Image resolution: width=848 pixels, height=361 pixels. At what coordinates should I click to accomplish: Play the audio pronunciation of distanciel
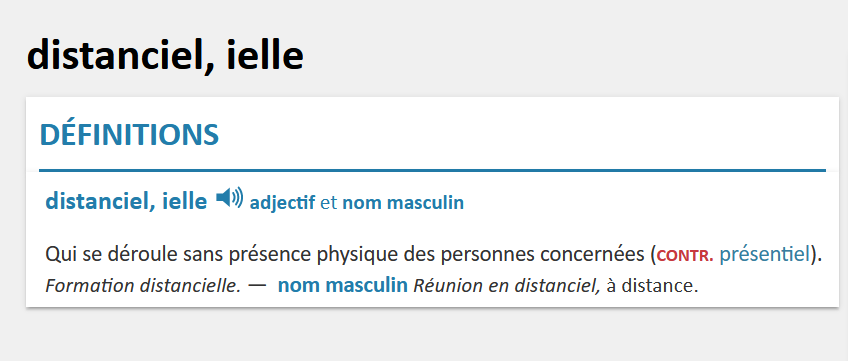[x=229, y=198]
